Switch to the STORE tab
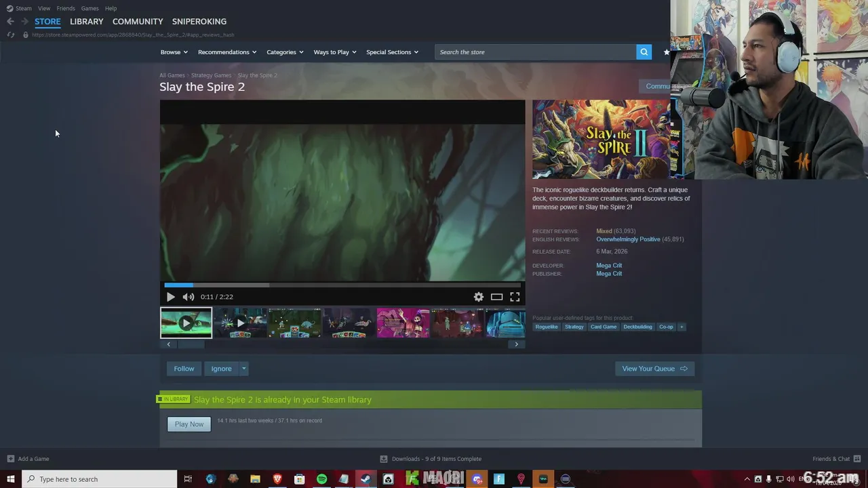Screen dimensions: 868x488 pyautogui.click(x=47, y=22)
